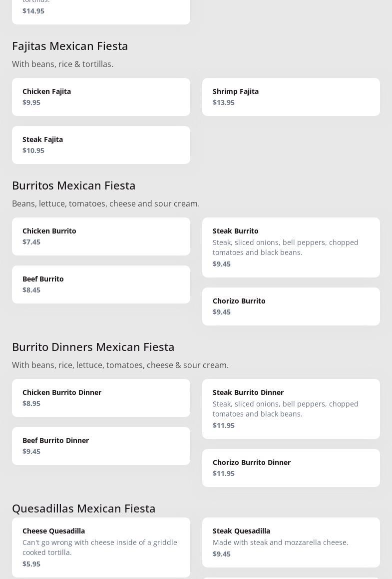
Task: Click the Beef Burrito Dinner card
Action: [x=101, y=446]
